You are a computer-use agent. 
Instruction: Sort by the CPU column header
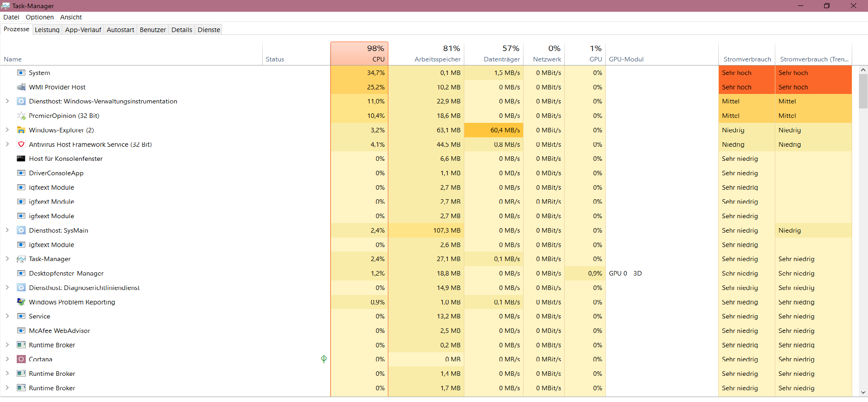[359, 54]
